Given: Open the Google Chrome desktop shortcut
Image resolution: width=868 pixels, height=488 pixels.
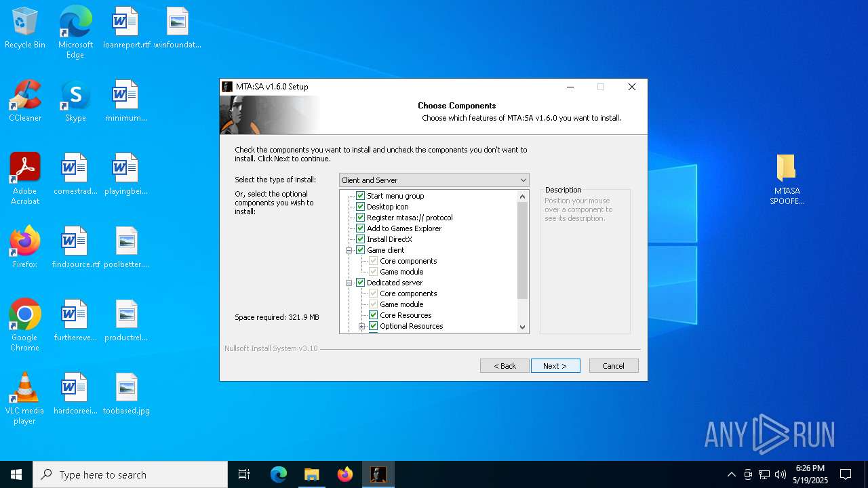Looking at the screenshot, I should [25, 325].
